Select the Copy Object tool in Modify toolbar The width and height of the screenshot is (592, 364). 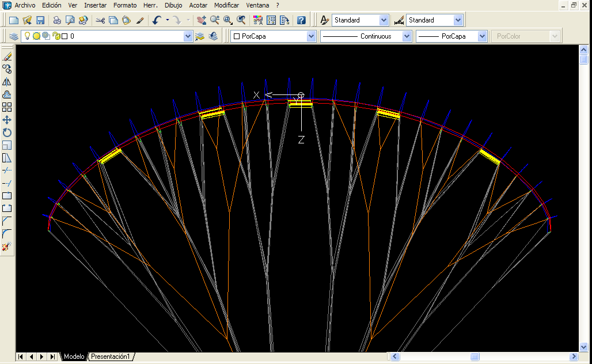(7, 69)
